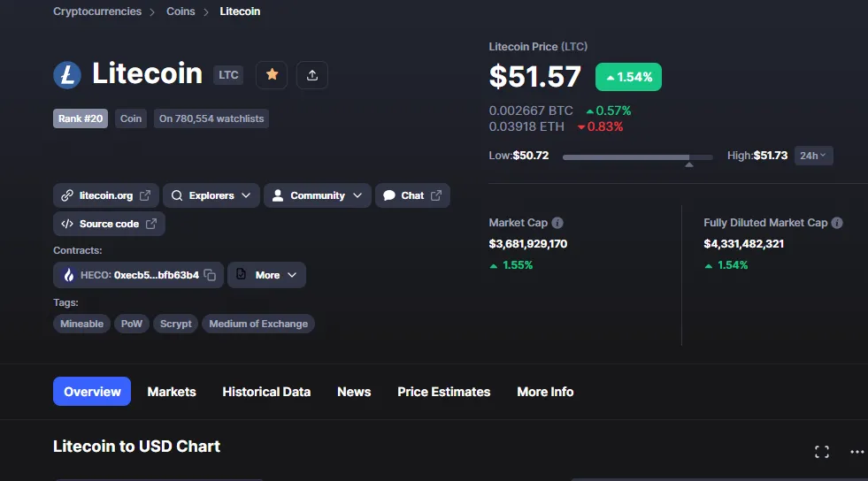Click the Coin badge
Image resolution: width=868 pixels, height=481 pixels.
pyautogui.click(x=131, y=118)
